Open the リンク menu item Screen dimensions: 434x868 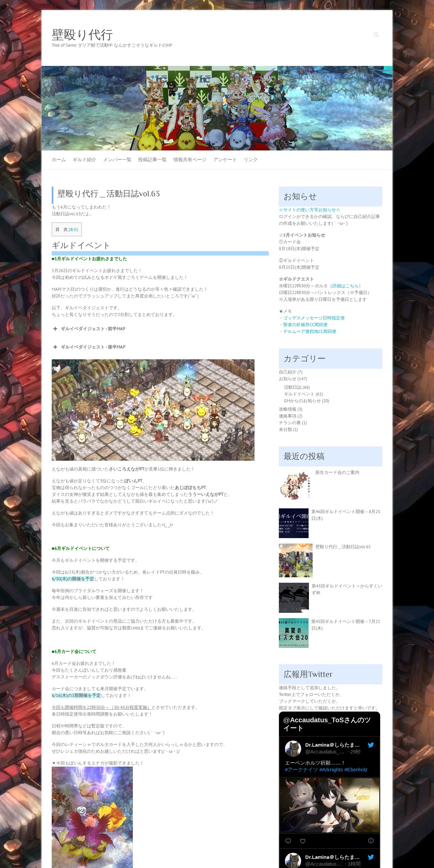(x=251, y=160)
